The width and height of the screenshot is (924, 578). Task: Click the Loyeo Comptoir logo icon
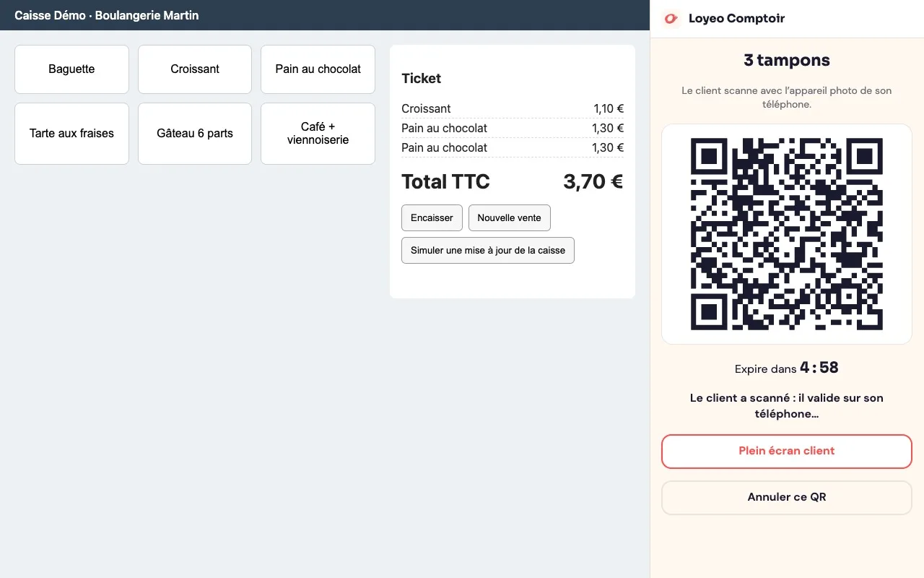click(671, 18)
